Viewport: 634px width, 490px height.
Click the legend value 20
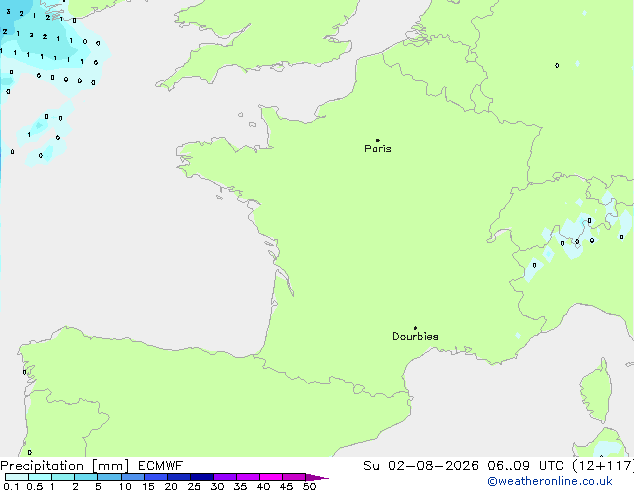tap(171, 486)
